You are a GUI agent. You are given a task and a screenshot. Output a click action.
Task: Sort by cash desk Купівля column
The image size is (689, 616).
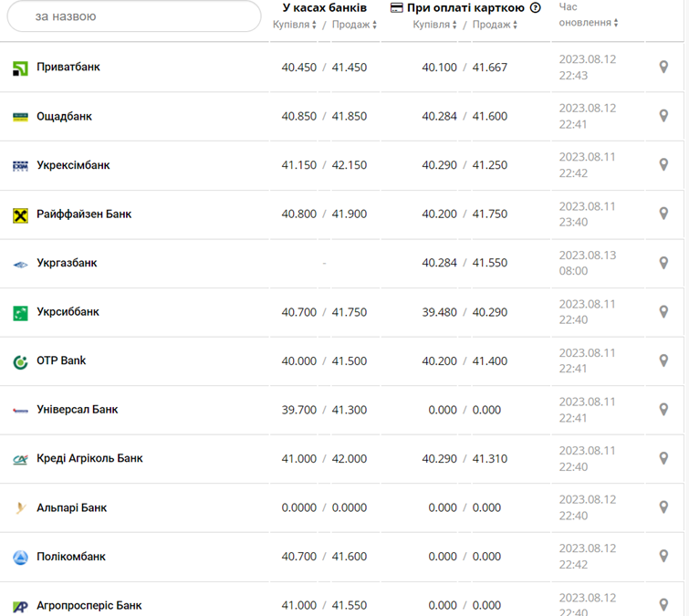pos(295,25)
